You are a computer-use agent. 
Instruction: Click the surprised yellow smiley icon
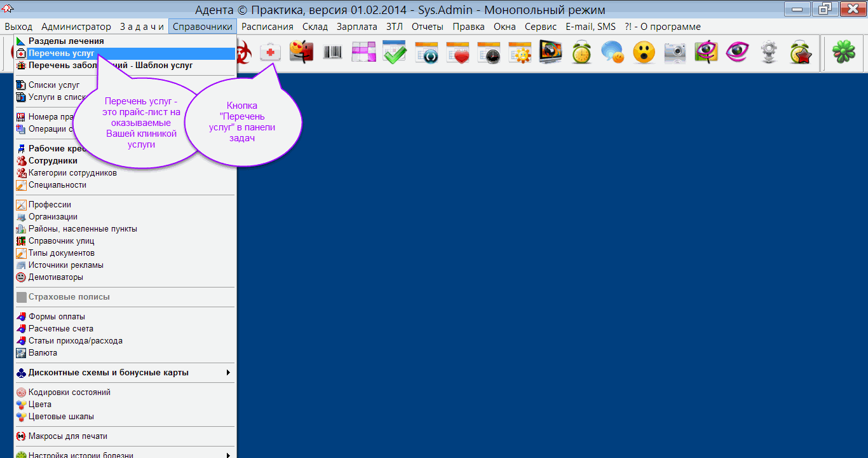(644, 52)
